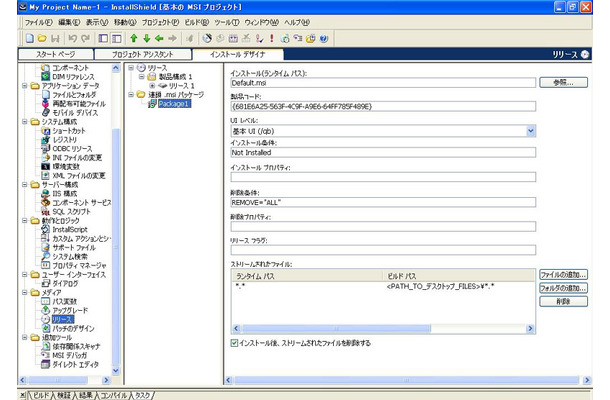This screenshot has height=400, width=610.
Task: Click the blue help question mark icon
Action: [x=324, y=39]
